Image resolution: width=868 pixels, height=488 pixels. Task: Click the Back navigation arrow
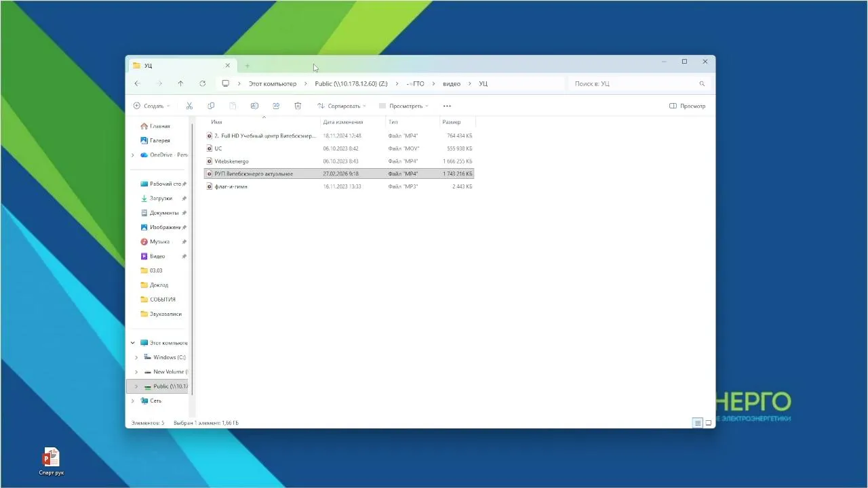tap(137, 83)
